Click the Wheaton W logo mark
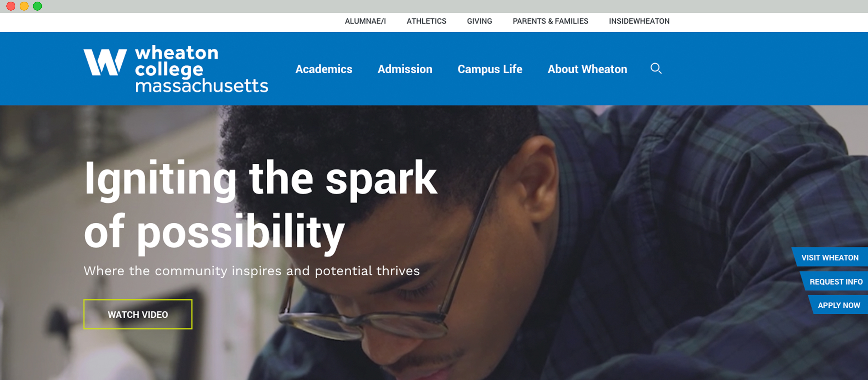This screenshot has width=868, height=380. coord(105,62)
